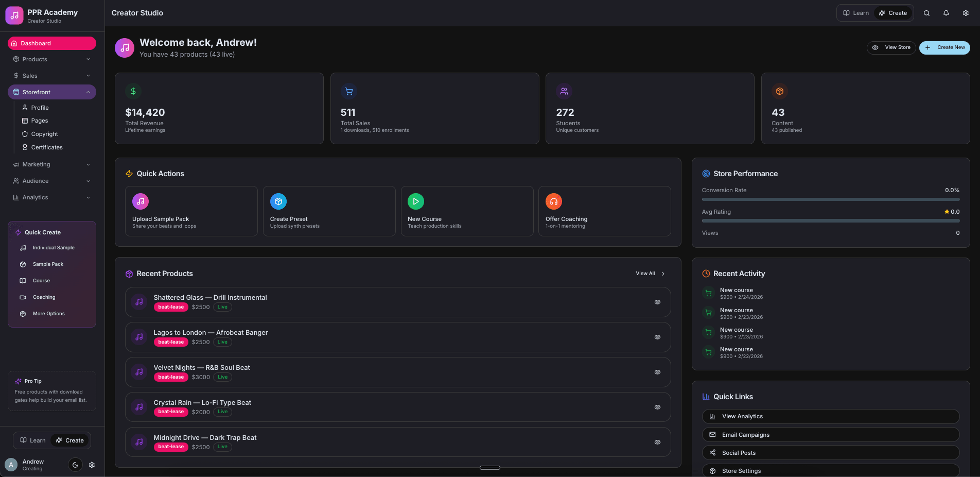This screenshot has height=477, width=980.
Task: Click the PPR Academy logo icon
Action: [x=14, y=15]
